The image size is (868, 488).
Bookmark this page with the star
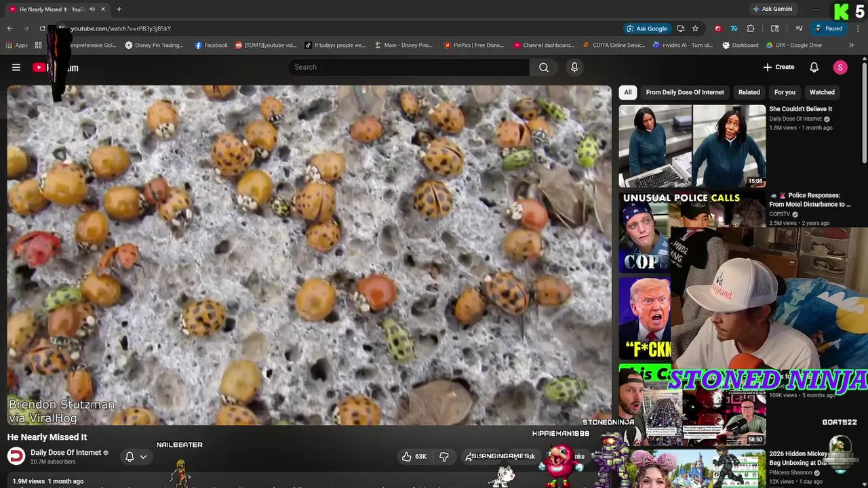[x=695, y=28]
